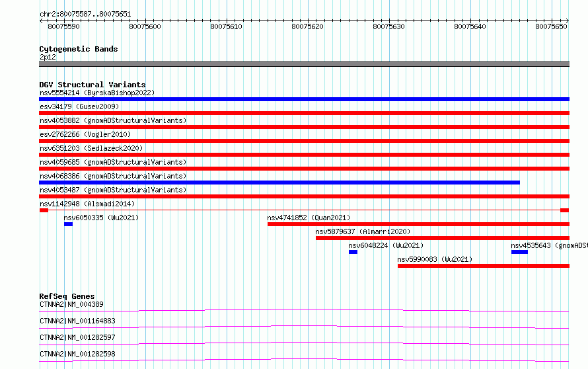Click the nsv6050335 (Wu2021) blue variant block

tap(68, 224)
